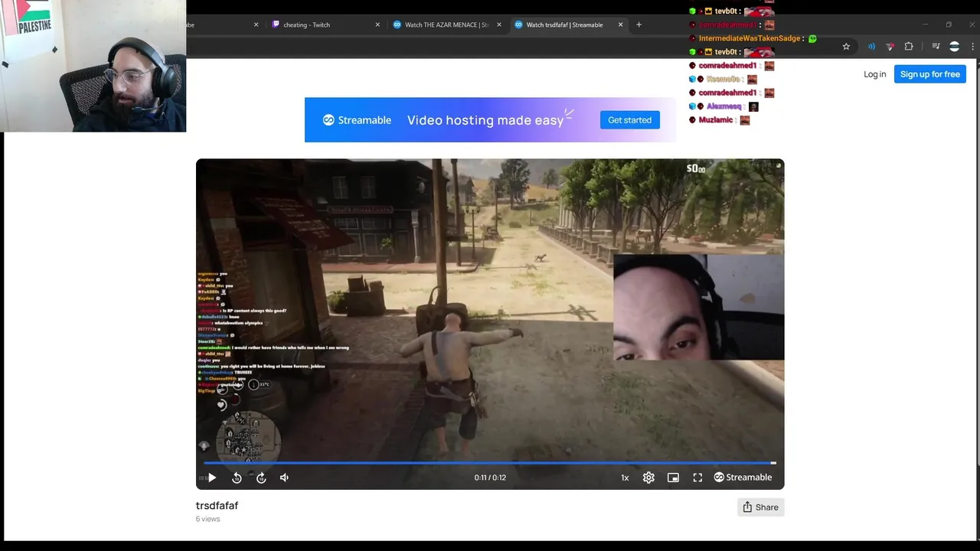980x551 pixels.
Task: Click the Streamable logo in player
Action: click(743, 478)
